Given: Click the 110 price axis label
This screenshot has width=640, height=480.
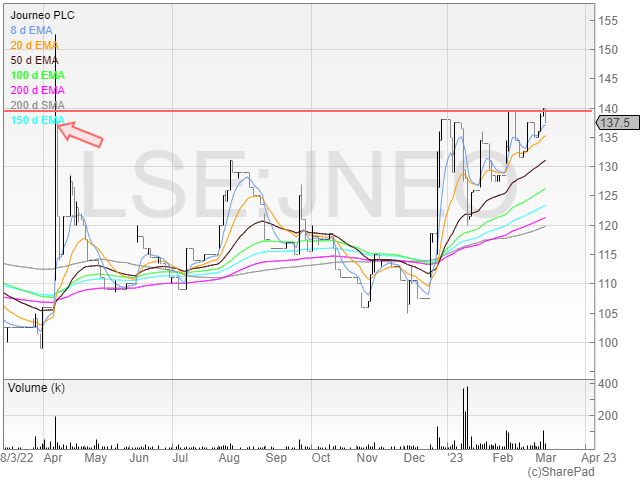Looking at the screenshot, I should tap(608, 284).
